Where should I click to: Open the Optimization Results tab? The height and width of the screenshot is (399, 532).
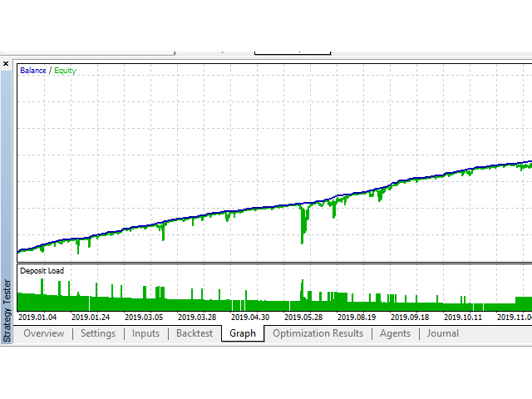tap(318, 333)
